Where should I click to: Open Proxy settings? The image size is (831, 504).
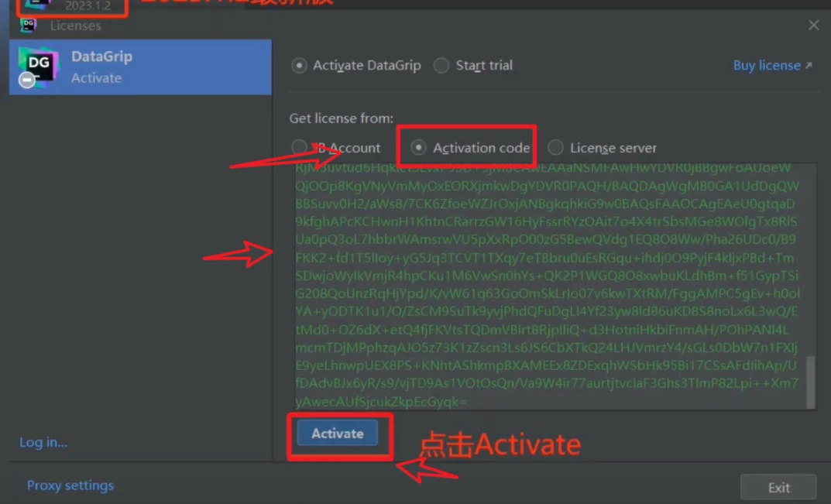[70, 485]
